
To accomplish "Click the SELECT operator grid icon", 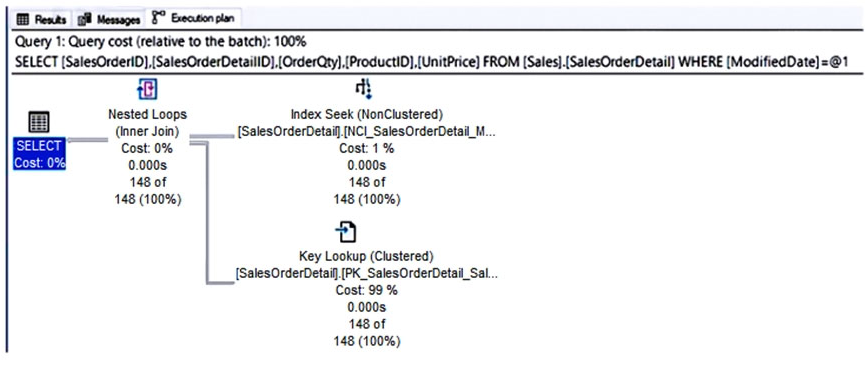I will point(39,121).
